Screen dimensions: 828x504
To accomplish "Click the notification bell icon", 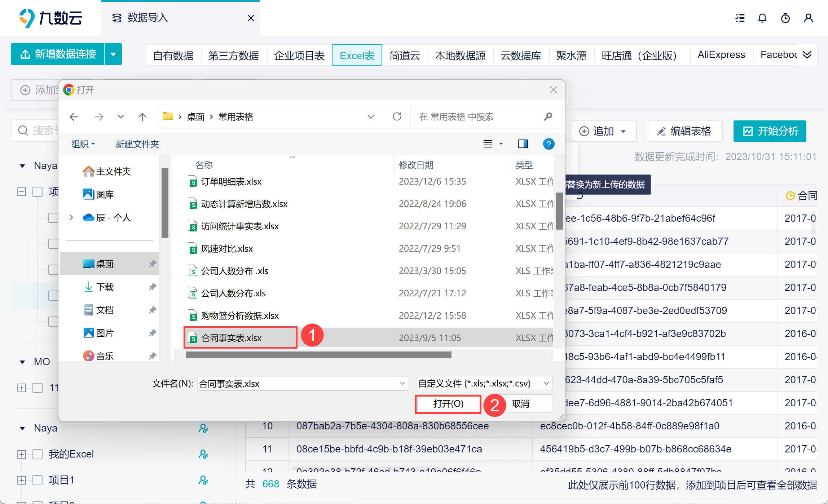I will 762,18.
